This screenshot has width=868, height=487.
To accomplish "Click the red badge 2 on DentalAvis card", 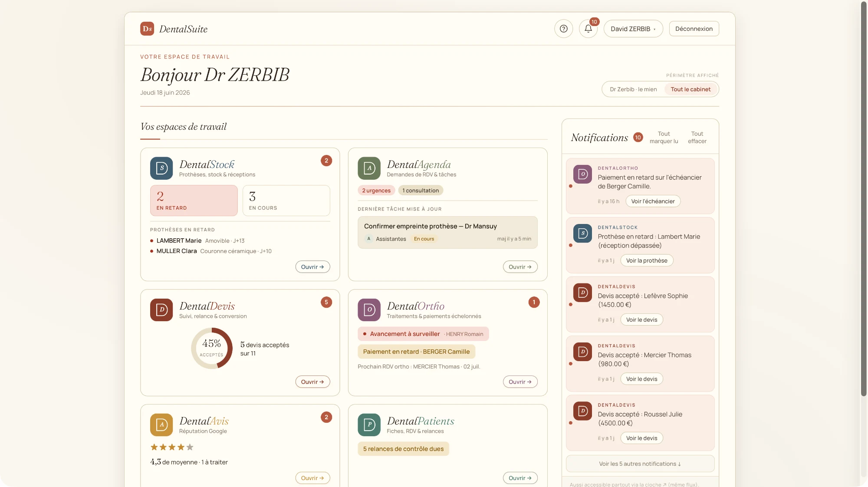I will pyautogui.click(x=326, y=417).
